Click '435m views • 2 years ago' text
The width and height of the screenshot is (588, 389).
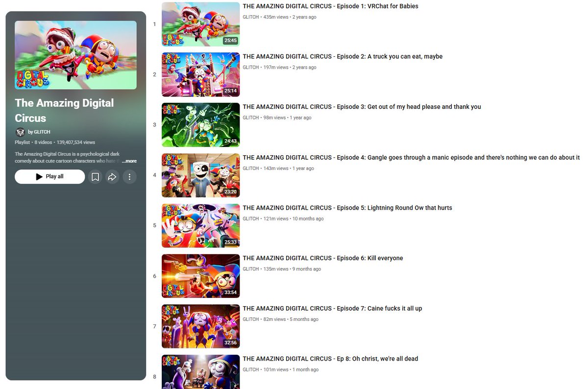290,17
